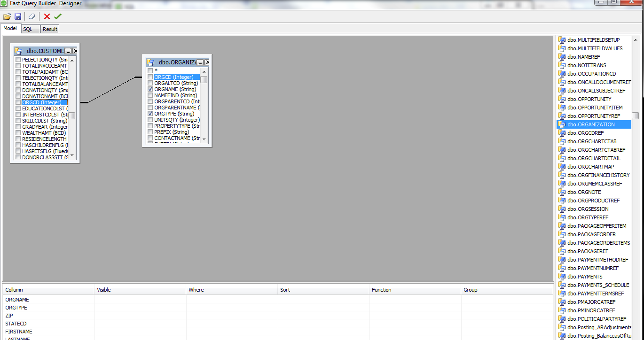This screenshot has width=644, height=340.
Task: Check the GRADYEAR field in the CUSTOMER table
Action: tap(18, 127)
